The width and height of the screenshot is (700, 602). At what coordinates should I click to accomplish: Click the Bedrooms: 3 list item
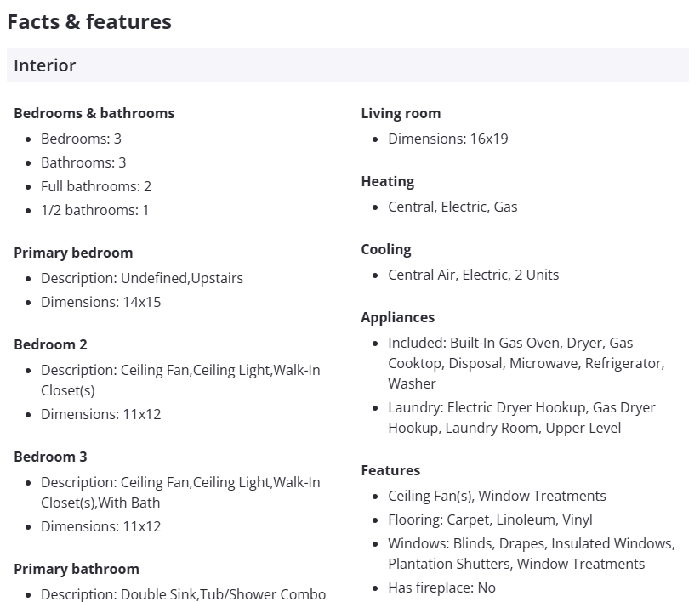81,139
